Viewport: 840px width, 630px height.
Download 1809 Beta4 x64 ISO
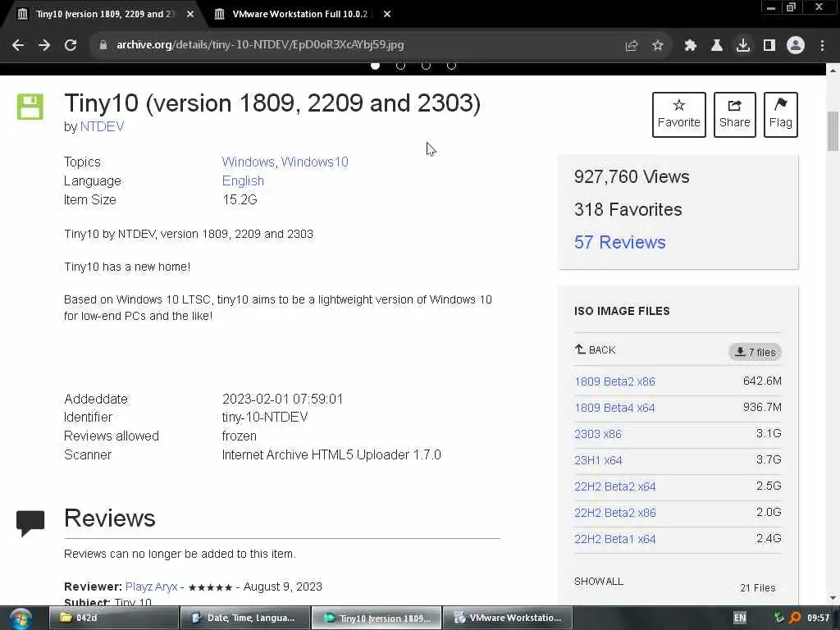point(614,408)
